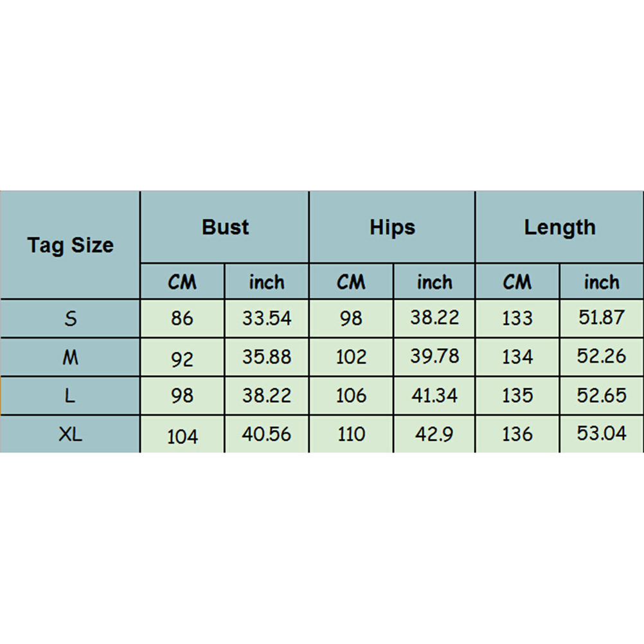The width and height of the screenshot is (644, 644).
Task: Select the M size row label
Action: (70, 357)
